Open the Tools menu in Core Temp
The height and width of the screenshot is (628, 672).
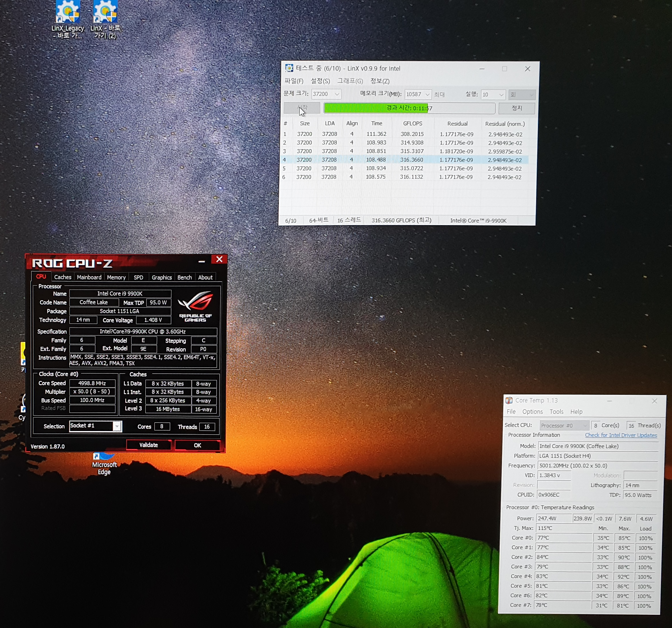pyautogui.click(x=556, y=412)
